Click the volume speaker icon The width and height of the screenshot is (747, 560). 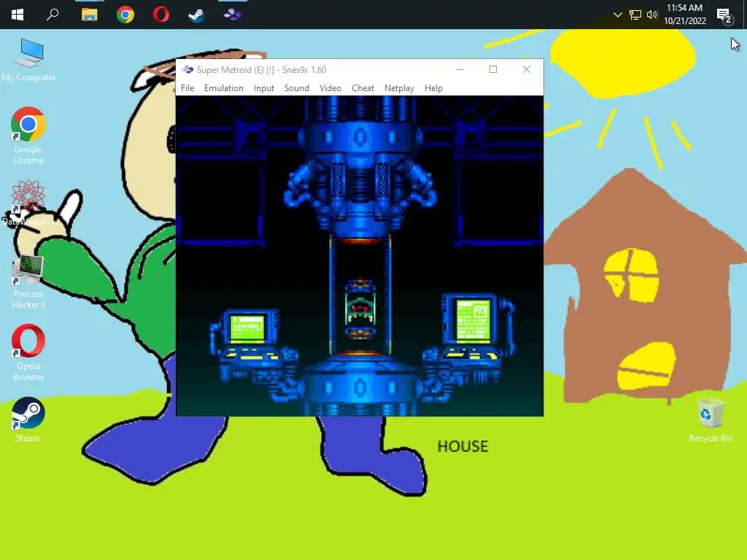pos(651,15)
